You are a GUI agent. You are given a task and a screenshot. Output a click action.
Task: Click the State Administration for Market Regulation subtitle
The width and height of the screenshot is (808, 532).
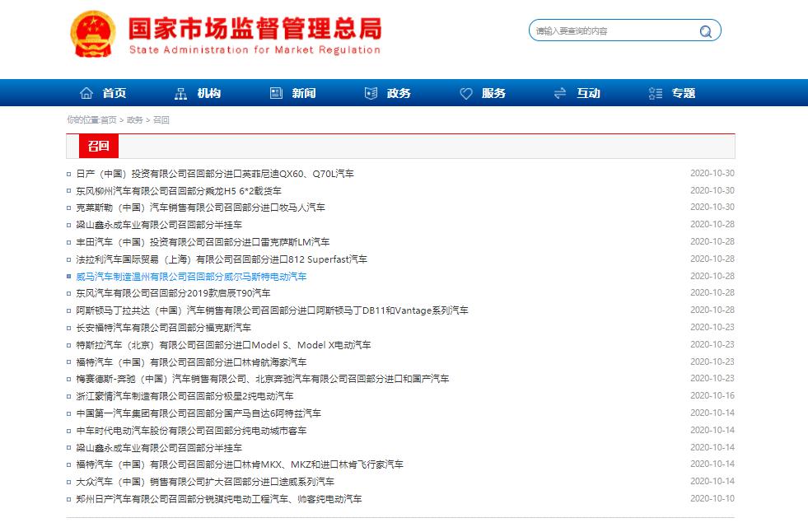[255, 50]
